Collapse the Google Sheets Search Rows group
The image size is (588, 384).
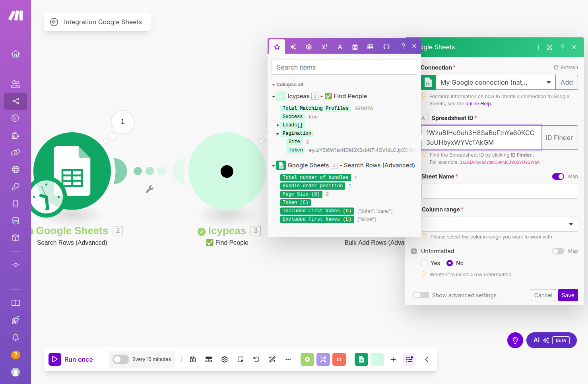coord(274,166)
